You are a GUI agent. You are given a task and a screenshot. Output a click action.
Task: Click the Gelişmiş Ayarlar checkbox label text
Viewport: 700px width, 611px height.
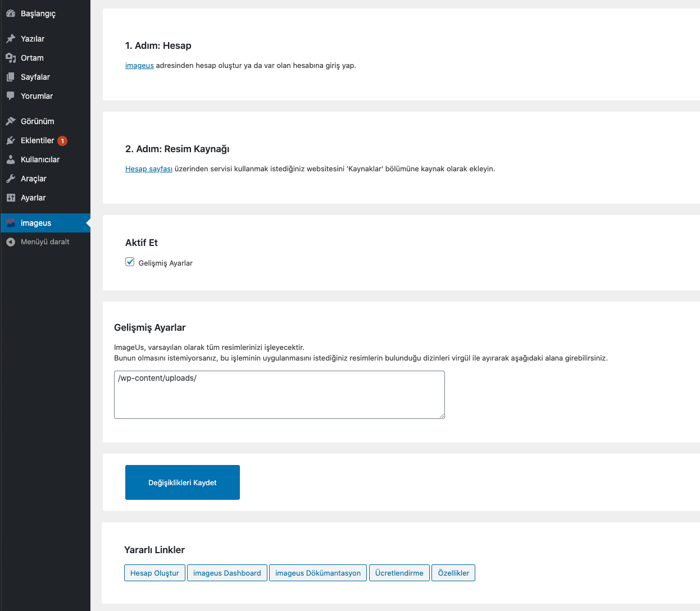click(x=165, y=263)
